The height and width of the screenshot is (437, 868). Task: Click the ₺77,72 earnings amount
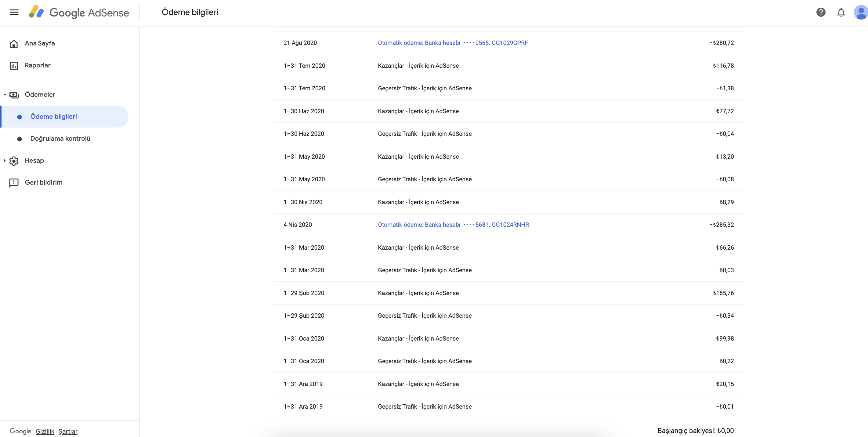pos(725,111)
